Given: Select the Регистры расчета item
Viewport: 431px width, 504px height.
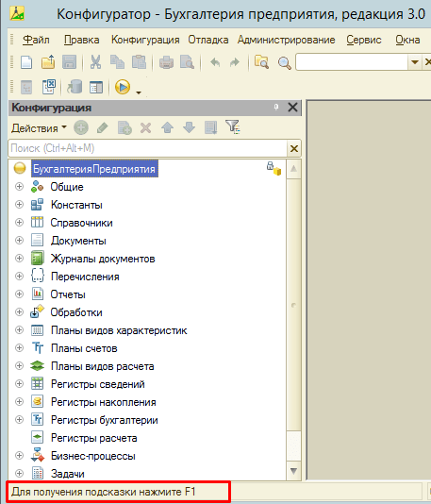Looking at the screenshot, I should [x=94, y=438].
